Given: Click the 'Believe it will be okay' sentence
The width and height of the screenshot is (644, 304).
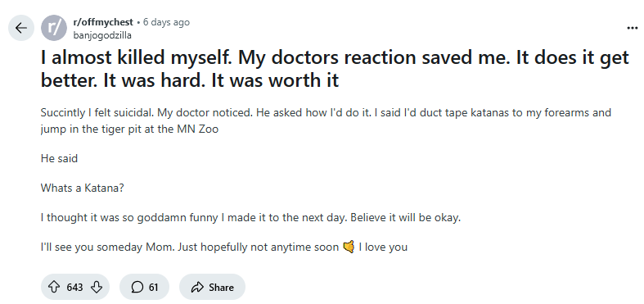Looking at the screenshot, I should tap(405, 217).
